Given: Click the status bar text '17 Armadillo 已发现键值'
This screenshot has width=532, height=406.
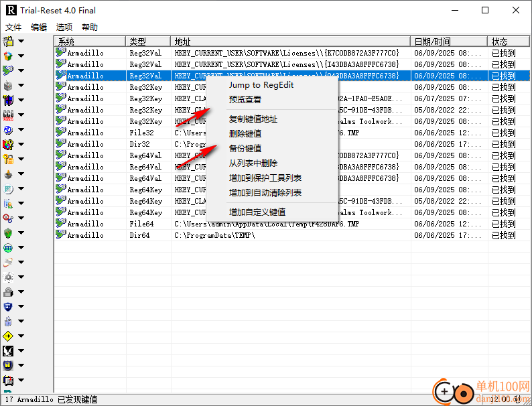Looking at the screenshot, I should [x=51, y=399].
